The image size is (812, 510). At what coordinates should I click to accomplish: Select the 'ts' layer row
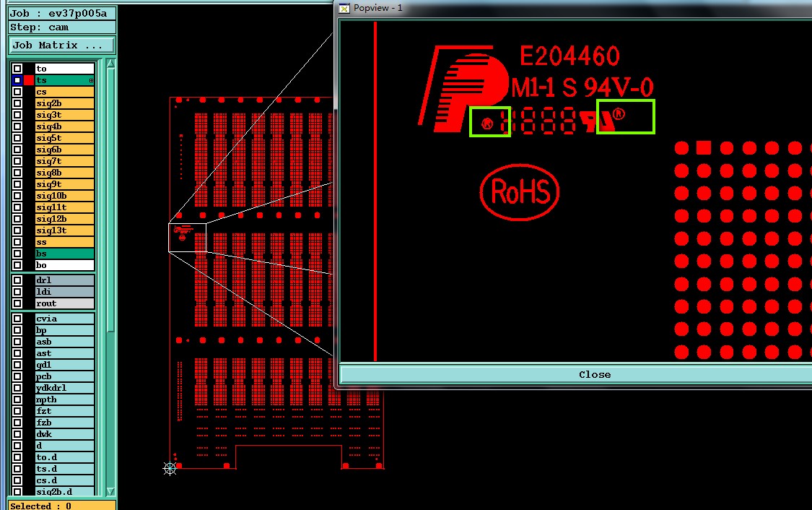pos(65,80)
